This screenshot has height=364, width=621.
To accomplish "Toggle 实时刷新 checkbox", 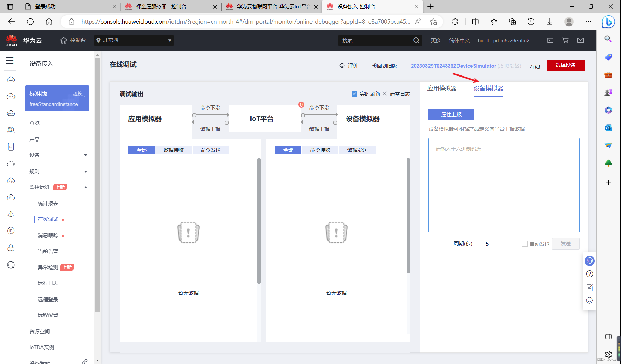I will coord(354,94).
